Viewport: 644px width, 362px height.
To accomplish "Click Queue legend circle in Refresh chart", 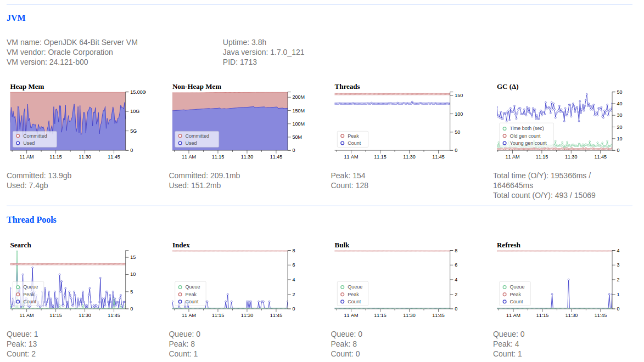I will pos(505,287).
